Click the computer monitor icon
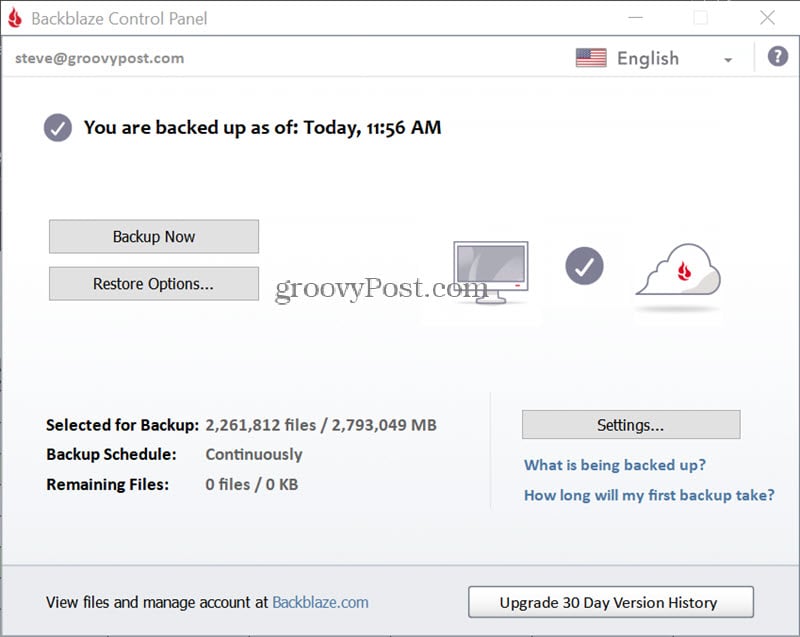Screen dimensions: 800x637 tap(490, 270)
